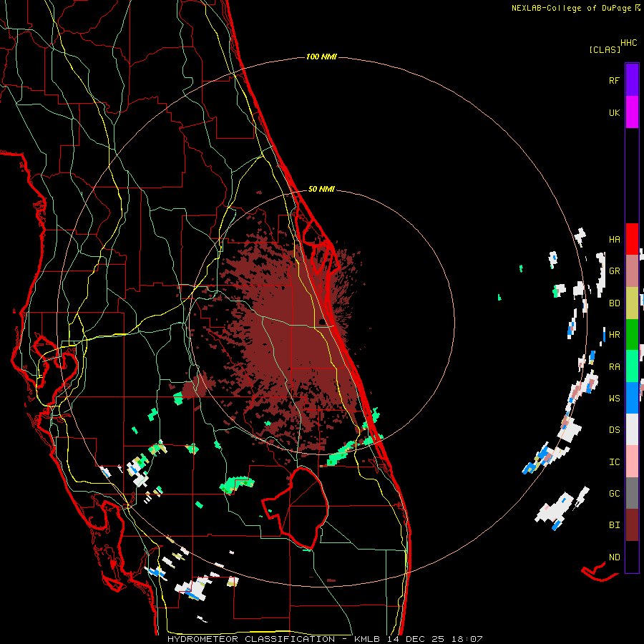Click the GC legend label
This screenshot has width=644, height=644.
coord(614,493)
